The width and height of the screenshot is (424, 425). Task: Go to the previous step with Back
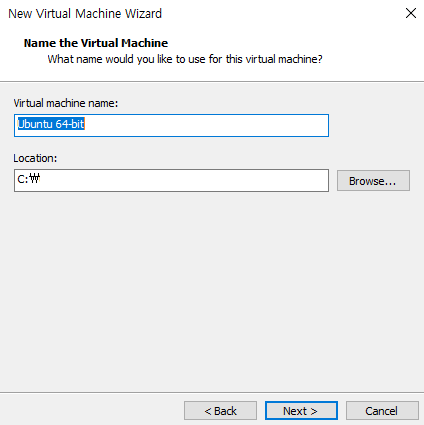coord(220,411)
